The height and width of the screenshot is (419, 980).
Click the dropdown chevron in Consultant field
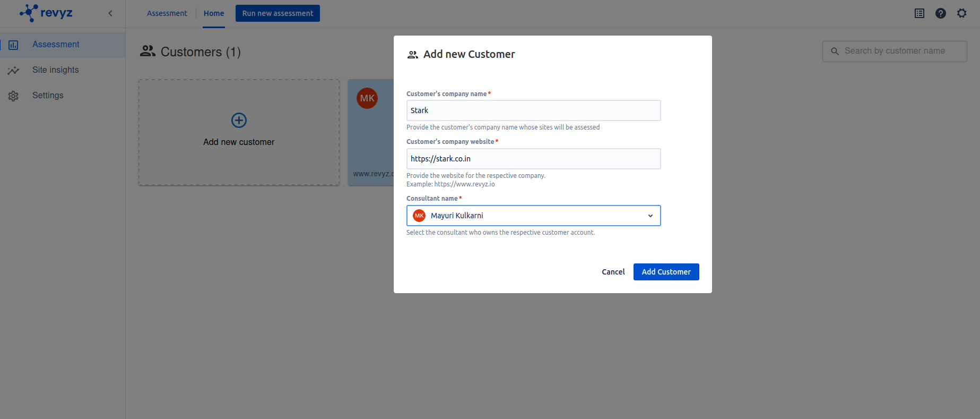pos(651,216)
